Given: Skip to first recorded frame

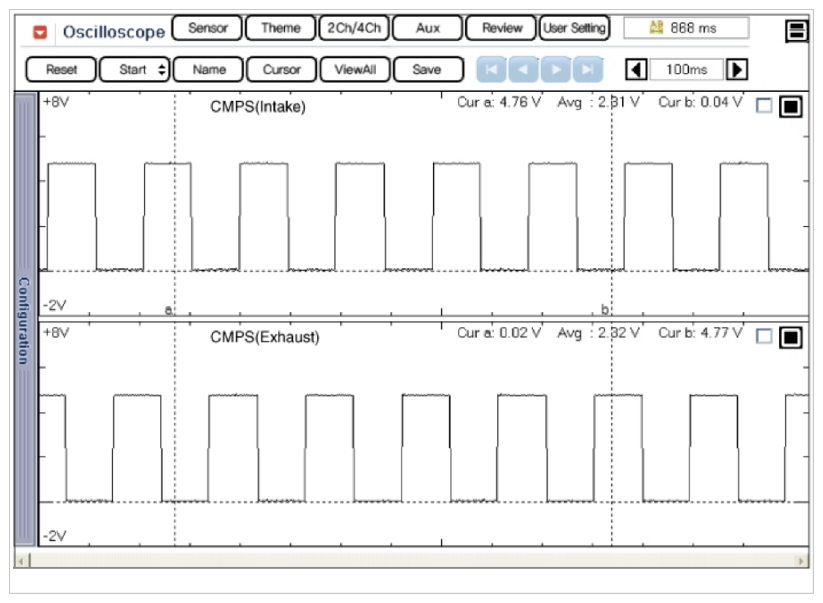Looking at the screenshot, I should tap(492, 70).
